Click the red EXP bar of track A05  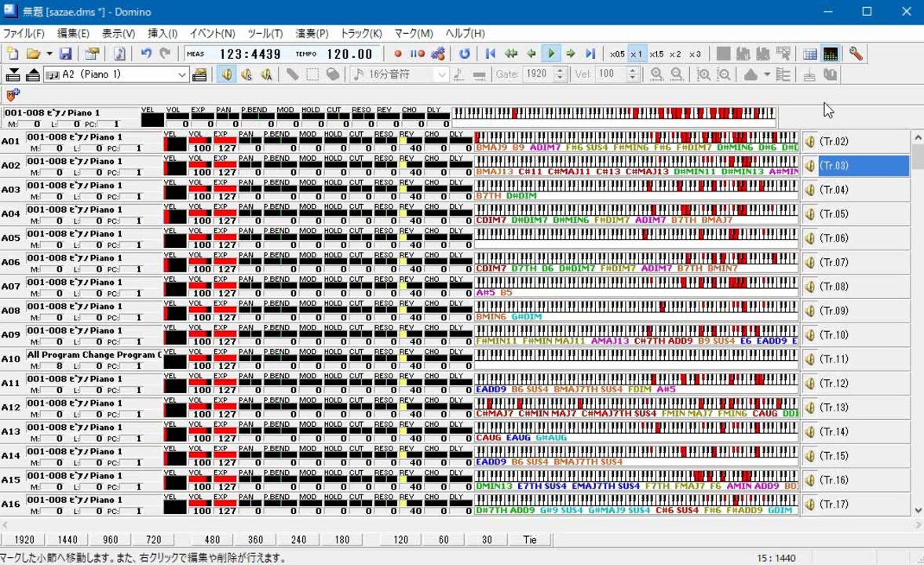[x=225, y=237]
